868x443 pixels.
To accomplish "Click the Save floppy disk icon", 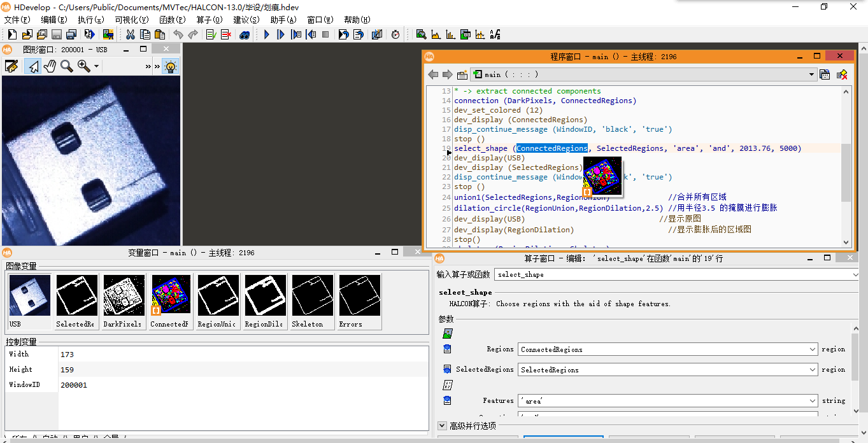I will pyautogui.click(x=57, y=34).
